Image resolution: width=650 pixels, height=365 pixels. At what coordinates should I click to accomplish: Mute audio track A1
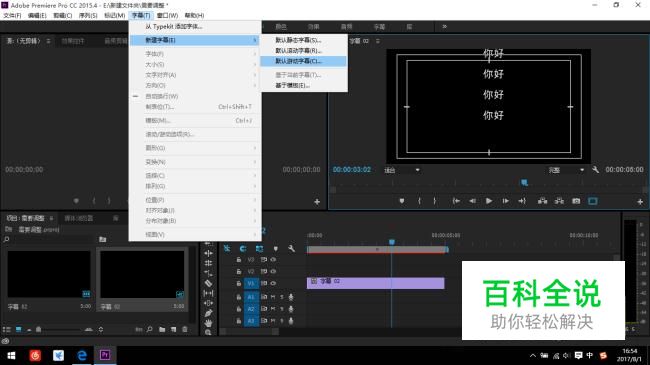(x=273, y=297)
